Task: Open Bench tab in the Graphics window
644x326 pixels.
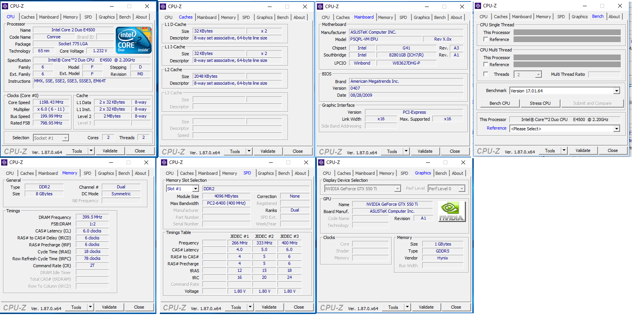Action: pos(441,173)
